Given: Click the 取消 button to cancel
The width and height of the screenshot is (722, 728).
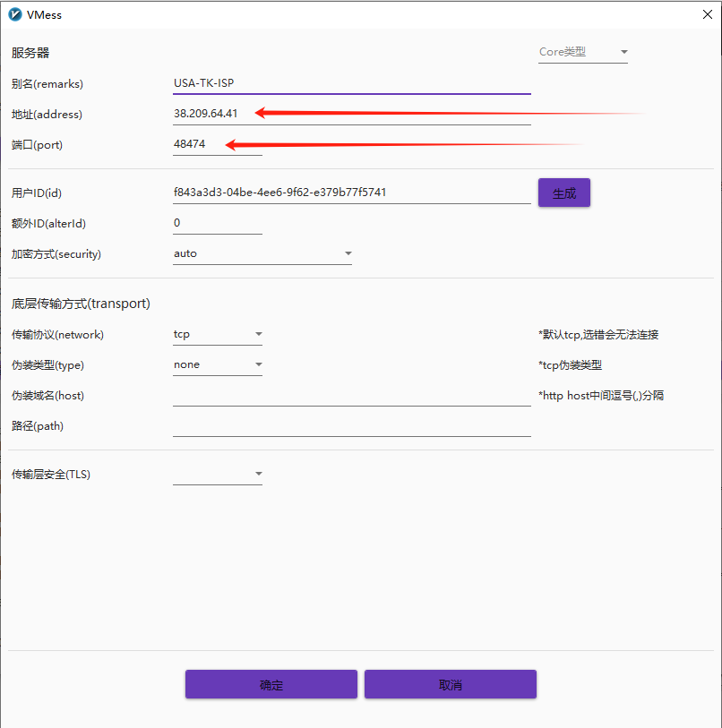Looking at the screenshot, I should [450, 683].
